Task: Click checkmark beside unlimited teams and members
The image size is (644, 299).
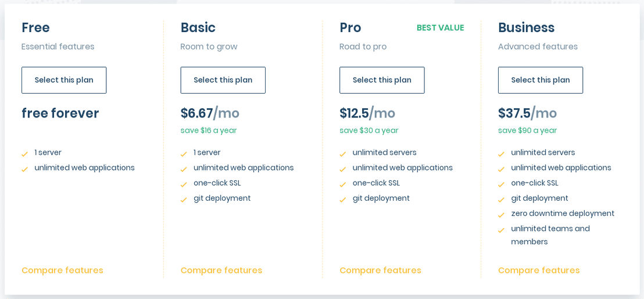Action: 501,230
